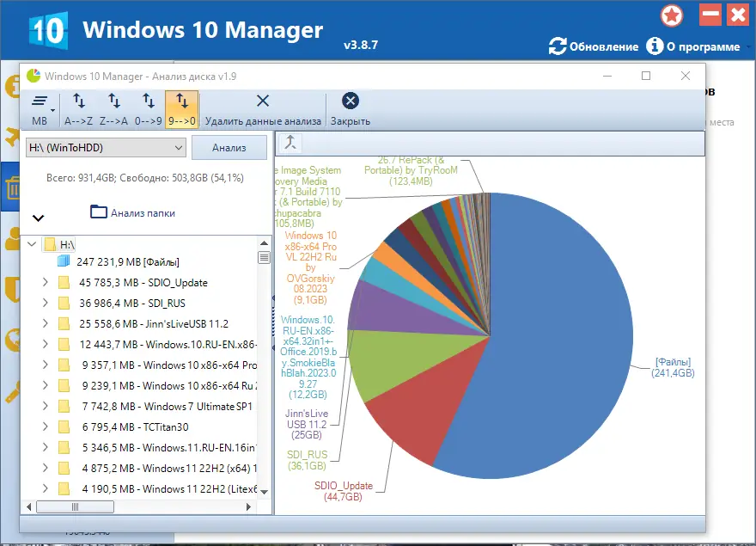Screen dimensions: 756x546
Task: Click the horizontal scrollbar left arrow
Action: tap(29, 507)
